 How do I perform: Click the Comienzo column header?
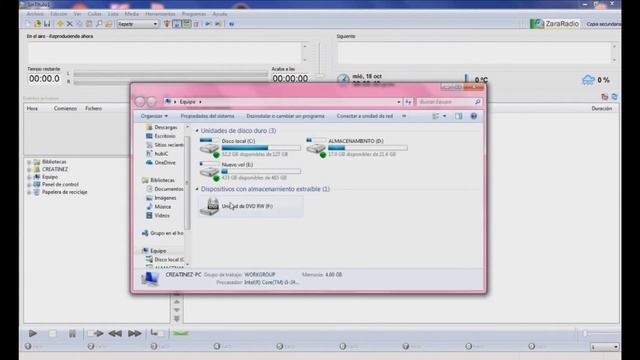65,109
